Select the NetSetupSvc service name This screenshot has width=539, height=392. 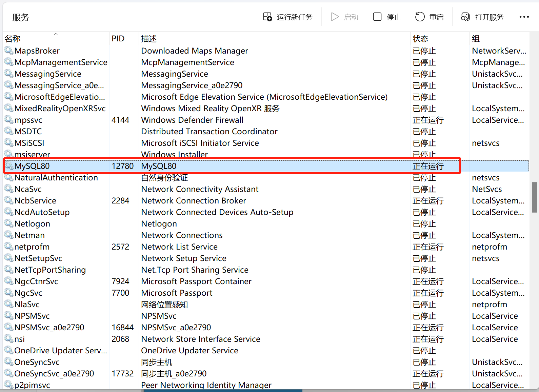[38, 258]
